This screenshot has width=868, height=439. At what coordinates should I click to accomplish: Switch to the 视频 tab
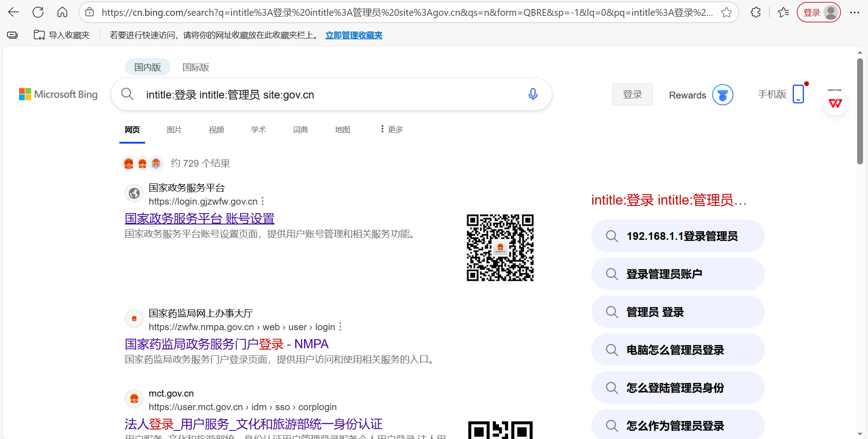point(216,130)
